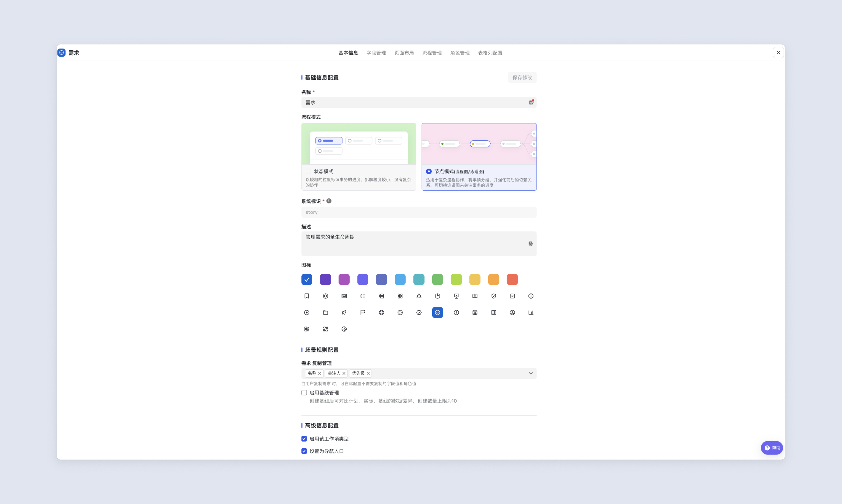Switch to the 角色管理 tab
Image resolution: width=842 pixels, height=504 pixels.
[x=460, y=53]
